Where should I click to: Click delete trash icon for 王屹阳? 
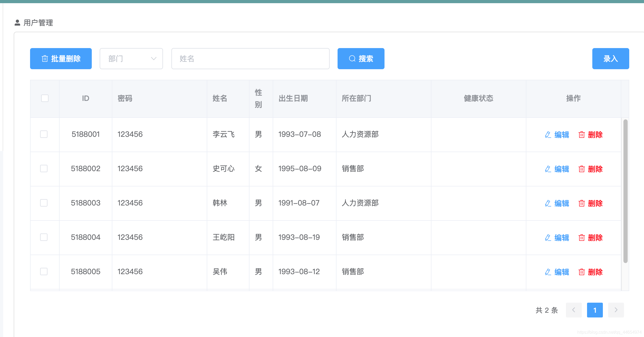(x=581, y=238)
